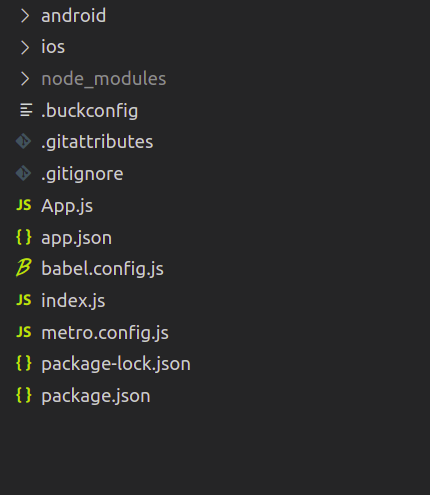Click the Babel icon for babel.config.js
430x495 pixels.
pyautogui.click(x=24, y=268)
